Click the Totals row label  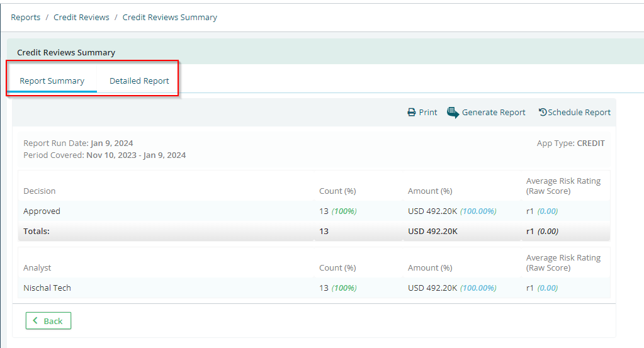(x=37, y=231)
